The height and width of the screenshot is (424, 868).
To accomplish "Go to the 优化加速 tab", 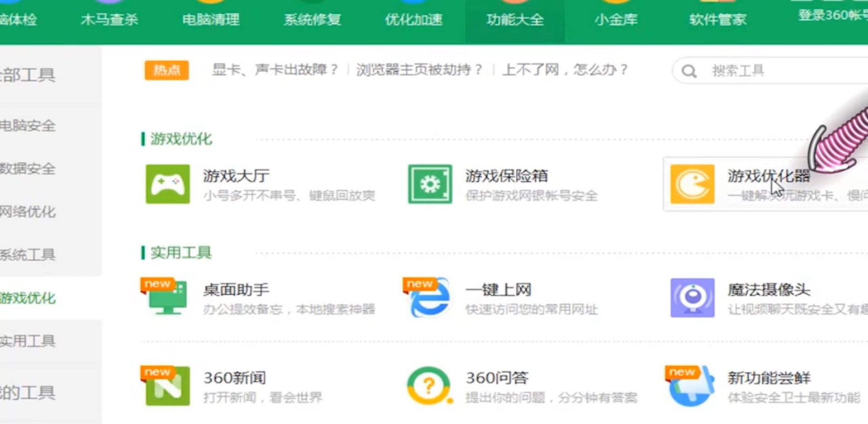I will (414, 19).
